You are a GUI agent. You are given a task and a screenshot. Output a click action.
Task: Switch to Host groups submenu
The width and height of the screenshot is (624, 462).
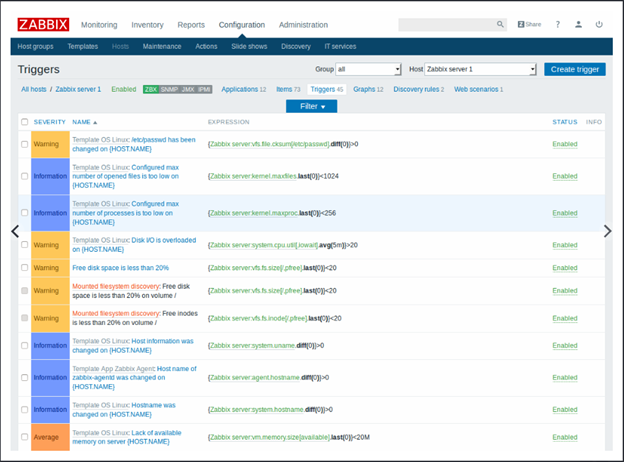pyautogui.click(x=35, y=47)
